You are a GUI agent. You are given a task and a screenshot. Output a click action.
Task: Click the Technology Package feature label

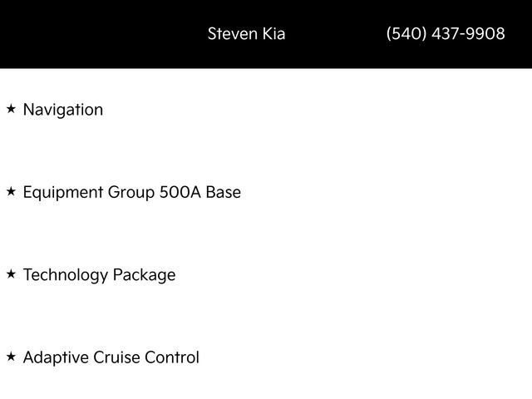point(99,274)
